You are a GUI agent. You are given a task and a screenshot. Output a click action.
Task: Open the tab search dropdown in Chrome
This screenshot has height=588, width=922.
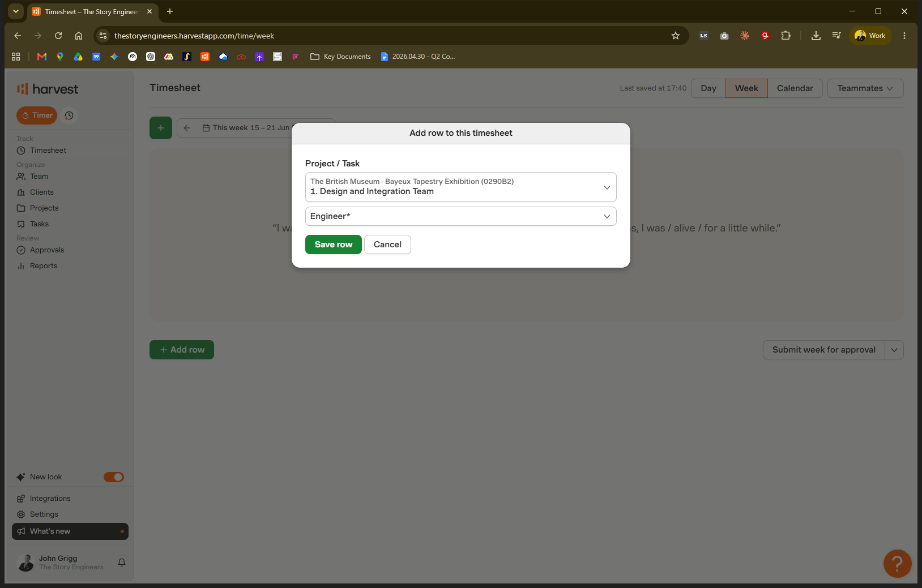pyautogui.click(x=16, y=11)
